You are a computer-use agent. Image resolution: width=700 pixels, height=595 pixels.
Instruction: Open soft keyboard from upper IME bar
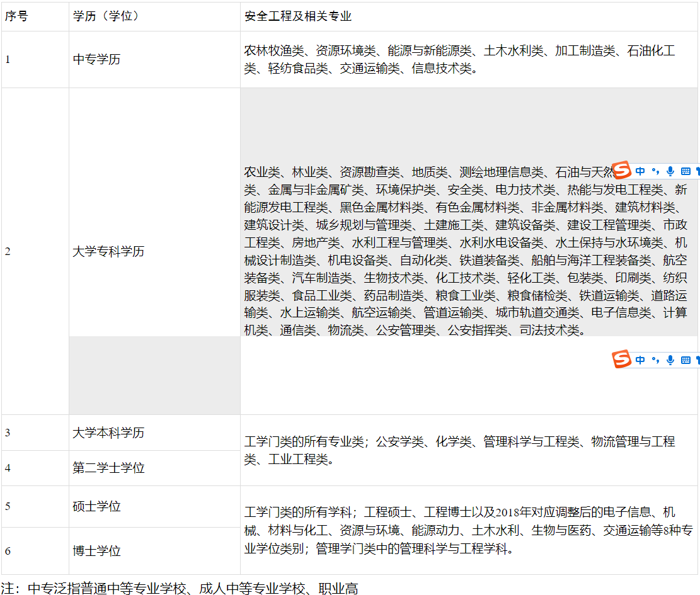coord(686,171)
